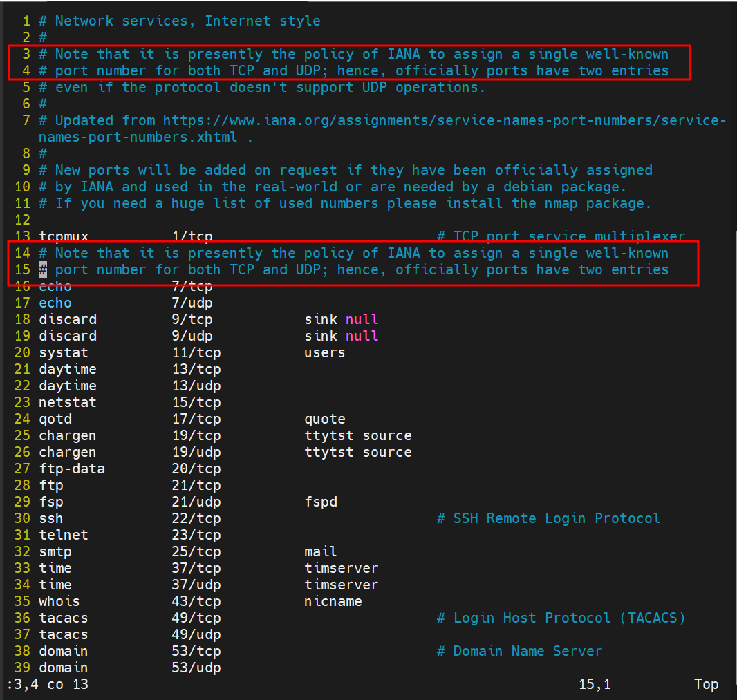737x700 pixels.
Task: Click the 'quote' alias next to qotd
Action: (324, 419)
